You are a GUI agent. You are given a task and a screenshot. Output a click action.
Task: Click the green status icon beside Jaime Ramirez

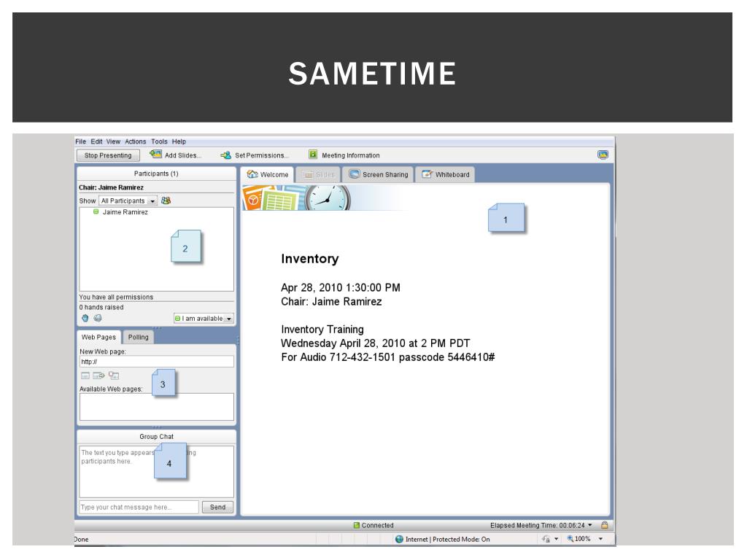pyautogui.click(x=96, y=211)
